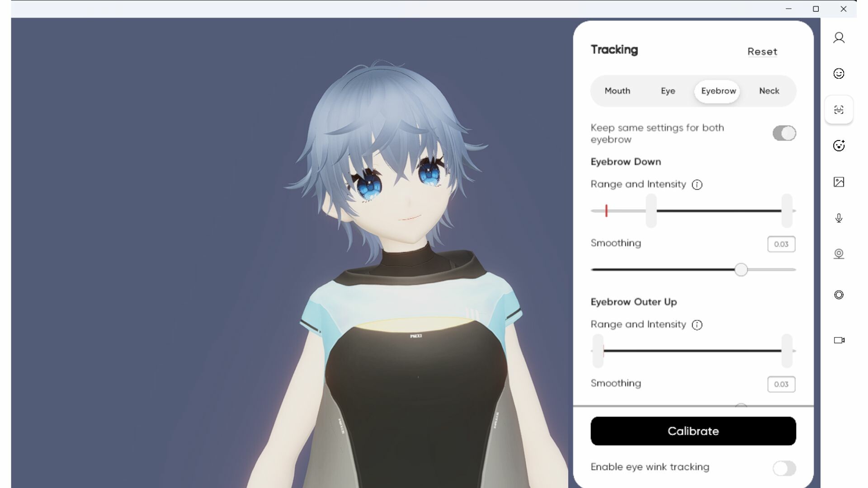Adjust the Eyebrow Down smoothing slider

741,270
